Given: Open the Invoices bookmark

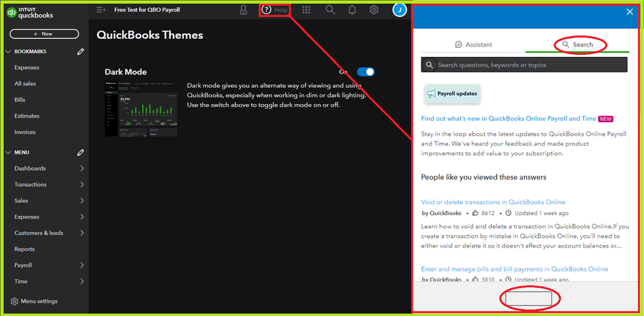Looking at the screenshot, I should 25,132.
